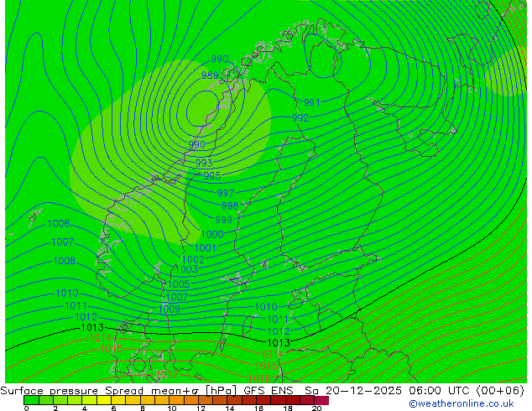Select the 'GFS ENS' model label
Screen dimensions: 532x411
point(269,391)
